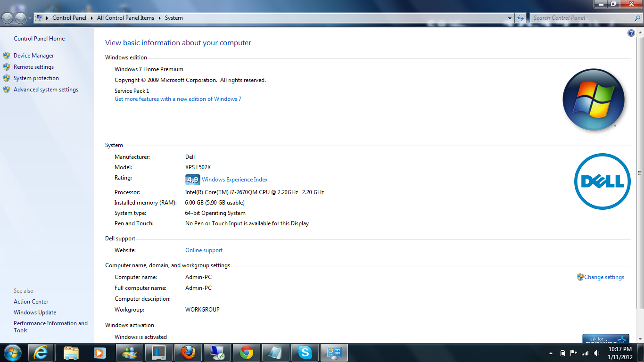Open Skype from the taskbar
This screenshot has width=644, height=362.
(x=305, y=352)
